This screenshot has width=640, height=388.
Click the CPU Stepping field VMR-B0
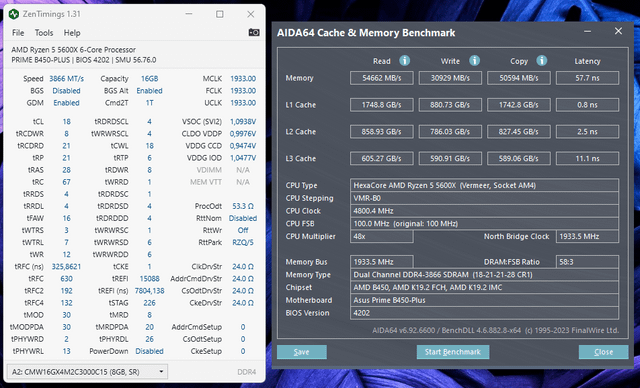(484, 198)
